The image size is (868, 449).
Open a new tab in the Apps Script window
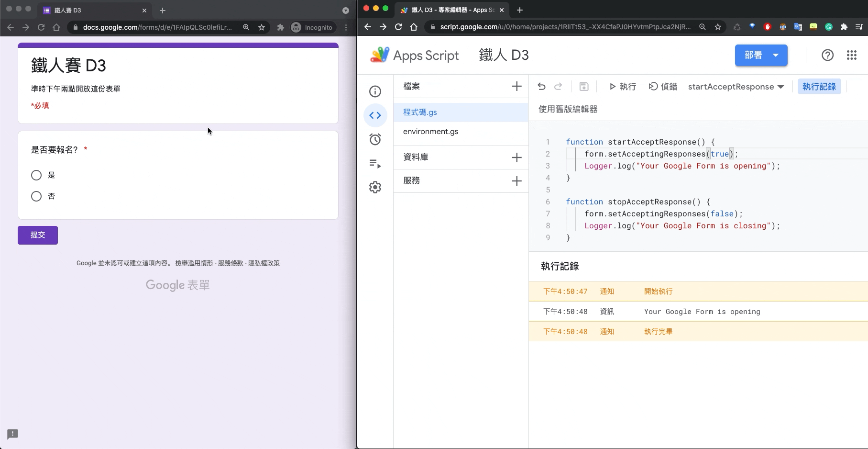(520, 10)
